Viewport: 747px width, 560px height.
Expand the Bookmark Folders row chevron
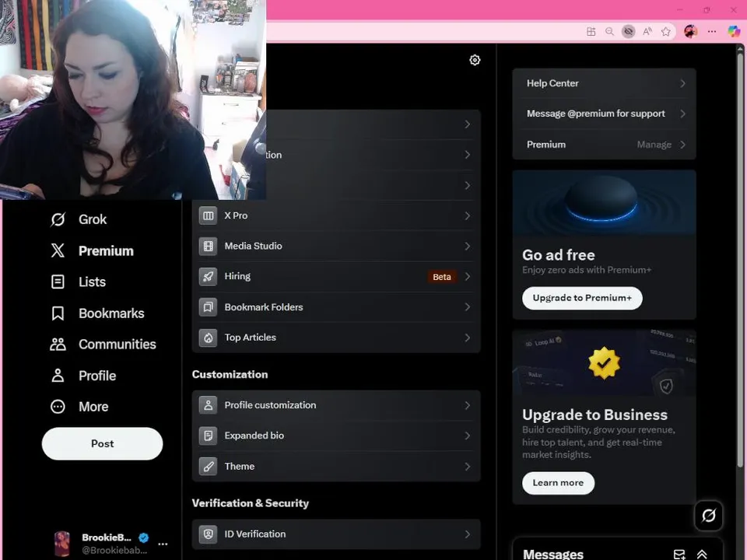pyautogui.click(x=468, y=307)
